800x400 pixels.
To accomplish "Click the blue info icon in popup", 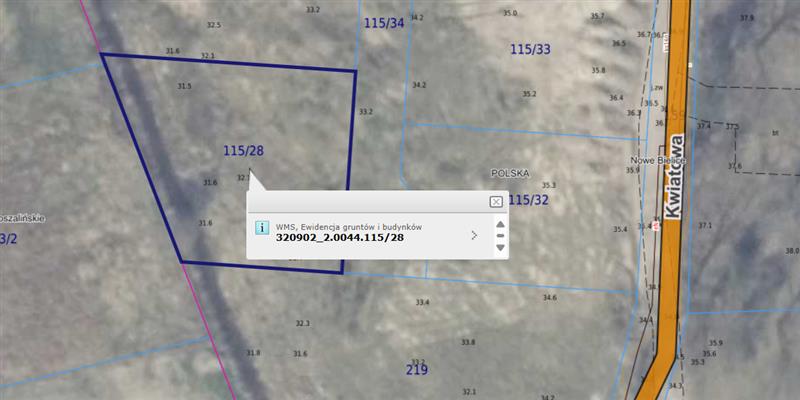I will tap(262, 228).
